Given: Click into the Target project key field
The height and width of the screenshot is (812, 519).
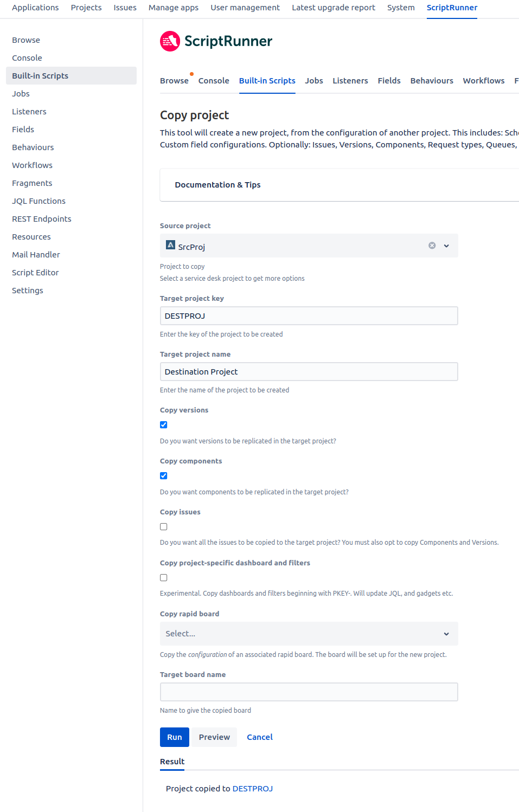Looking at the screenshot, I should point(309,316).
